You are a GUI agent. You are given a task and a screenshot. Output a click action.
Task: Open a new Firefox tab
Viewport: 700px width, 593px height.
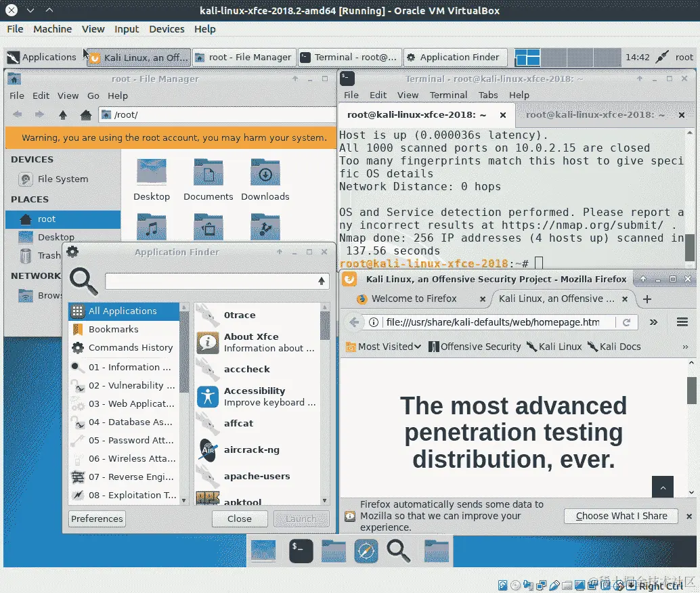(x=647, y=299)
